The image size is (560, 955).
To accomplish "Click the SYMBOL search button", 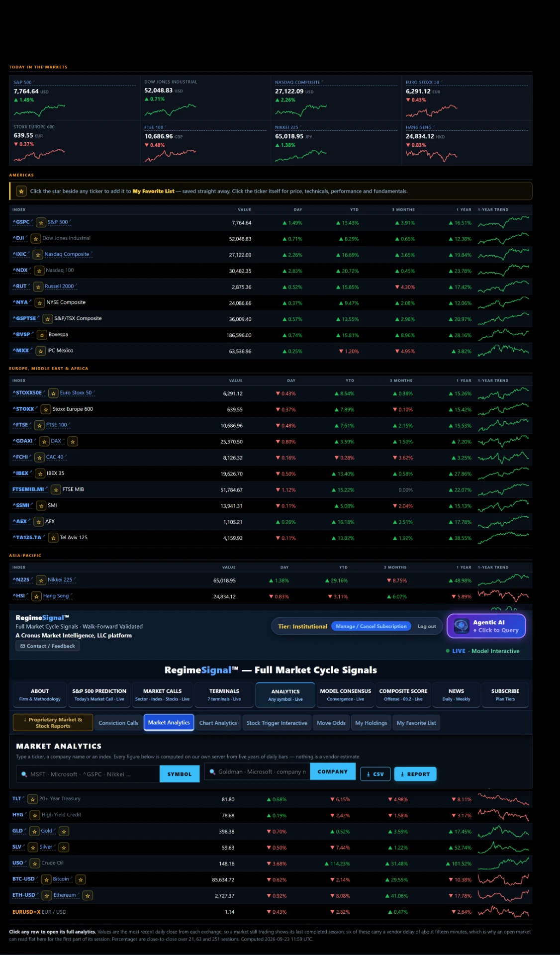I will coord(180,774).
